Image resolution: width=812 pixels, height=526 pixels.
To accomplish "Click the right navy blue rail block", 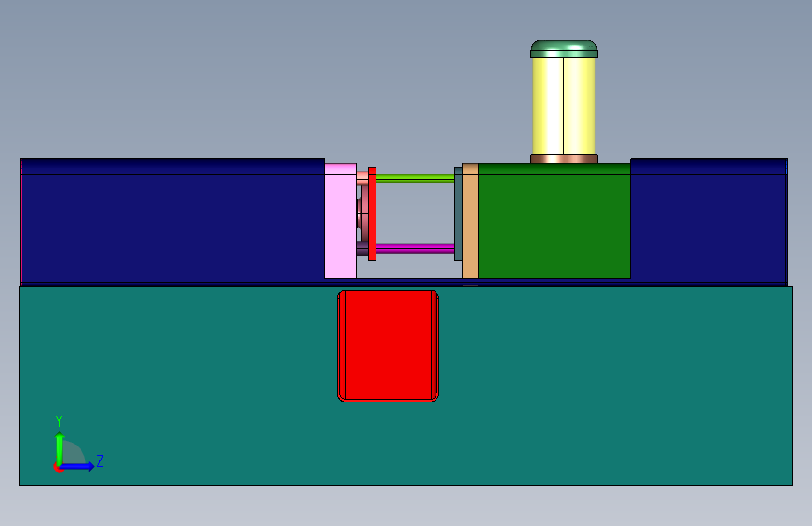I will (709, 221).
